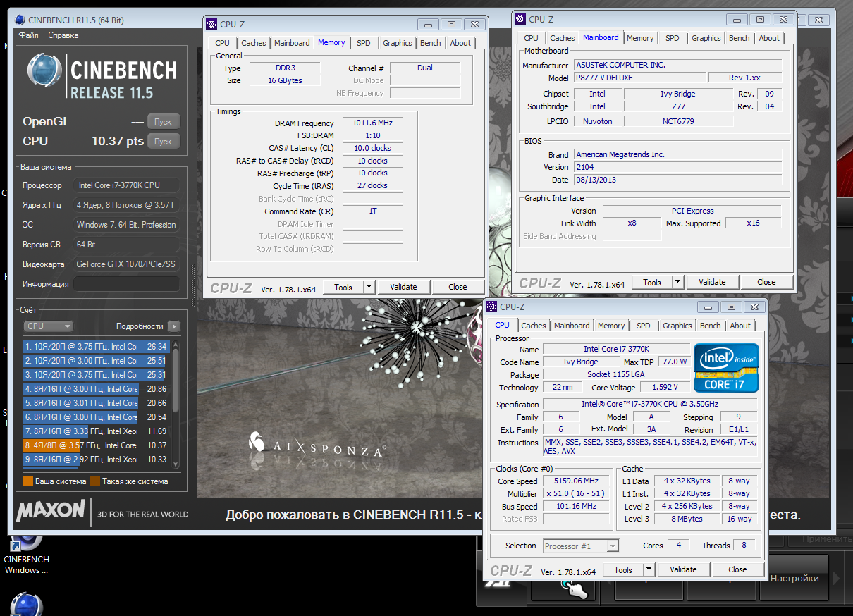853x616 pixels.
Task: Click Close in CPU CPU-Z window
Action: coord(737,569)
